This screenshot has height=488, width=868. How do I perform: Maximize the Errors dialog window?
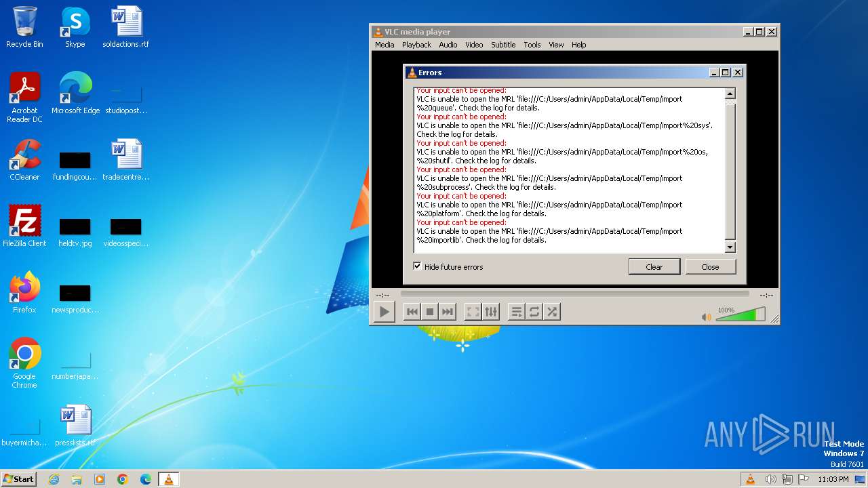click(725, 73)
